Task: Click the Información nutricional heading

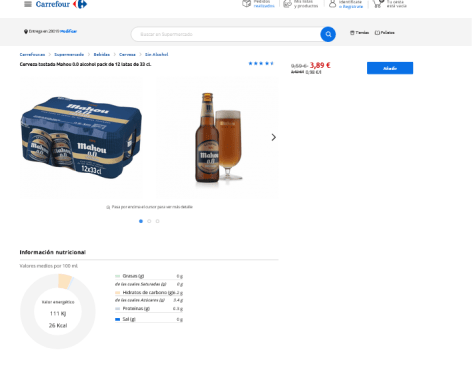Action: point(53,252)
